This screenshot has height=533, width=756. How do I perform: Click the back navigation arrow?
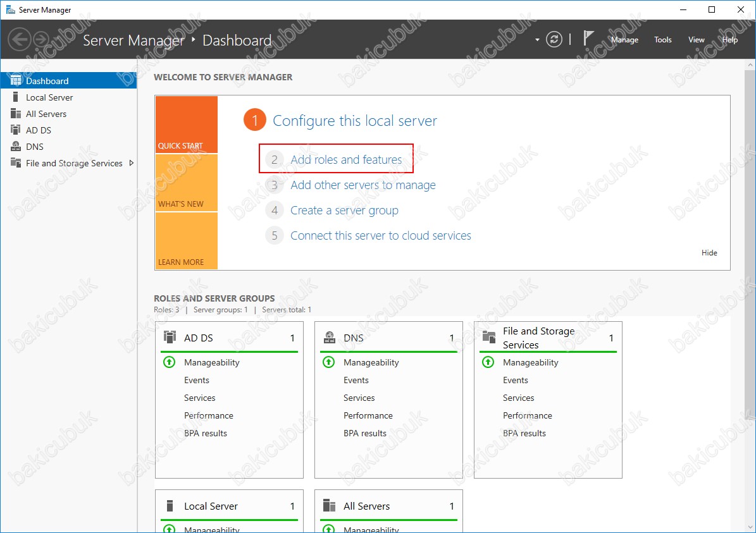20,40
